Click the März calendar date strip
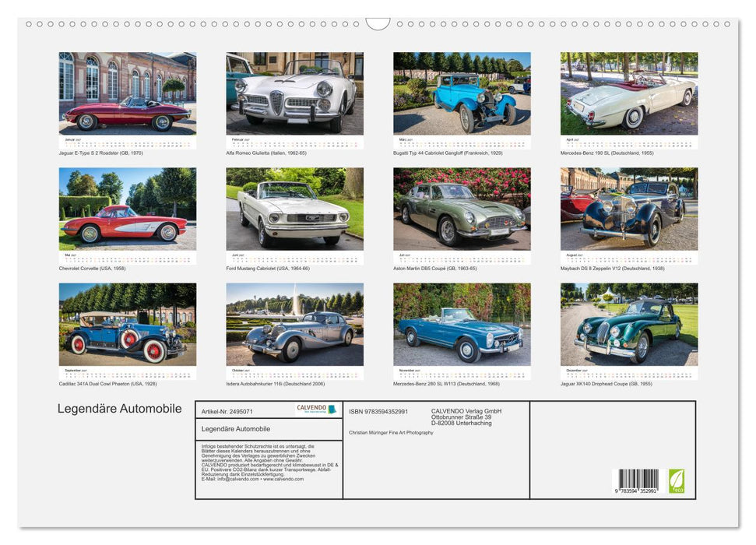 point(462,144)
